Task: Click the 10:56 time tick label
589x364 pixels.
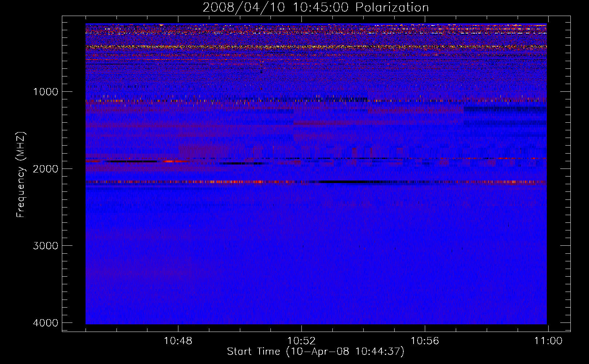Action: point(425,341)
